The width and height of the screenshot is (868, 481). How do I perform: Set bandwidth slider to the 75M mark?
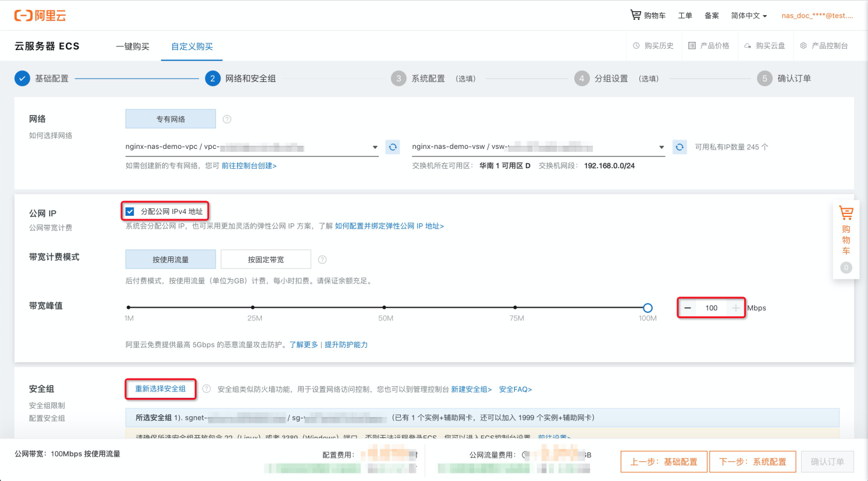(x=515, y=307)
